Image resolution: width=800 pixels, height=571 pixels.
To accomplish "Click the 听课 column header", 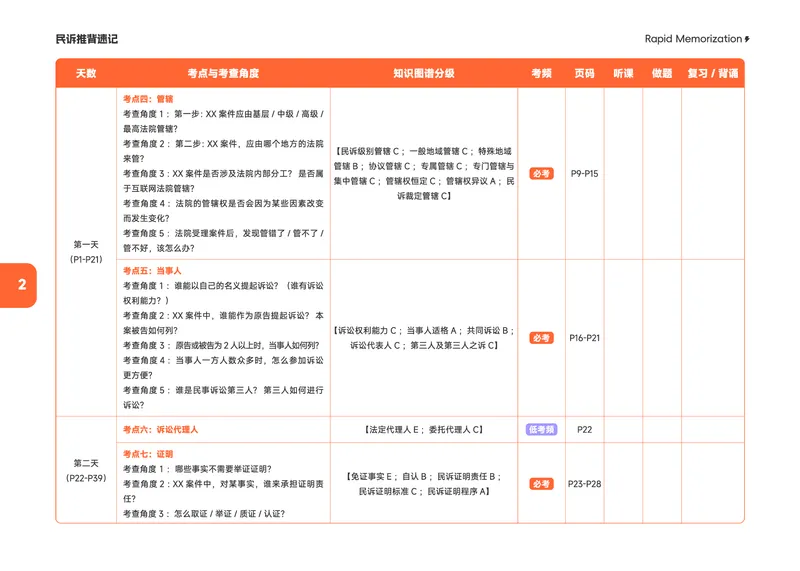I will coord(623,73).
